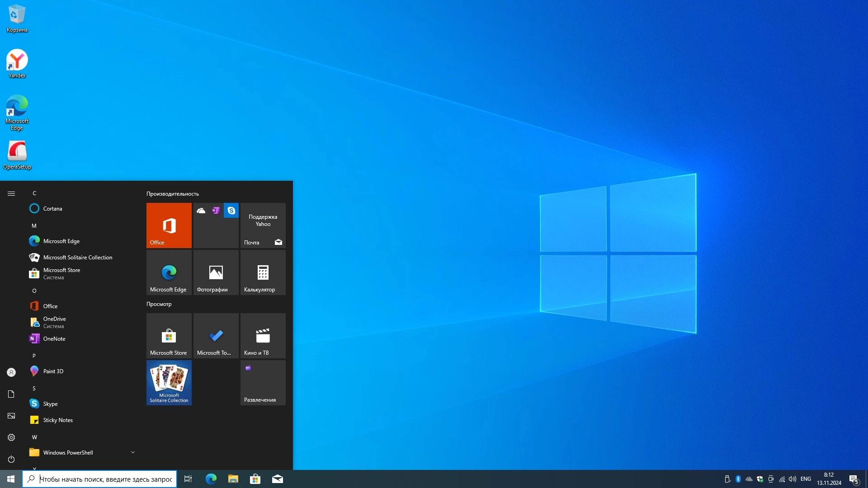Image resolution: width=868 pixels, height=488 pixels.
Task: Select Paint 3D in app list
Action: [53, 371]
